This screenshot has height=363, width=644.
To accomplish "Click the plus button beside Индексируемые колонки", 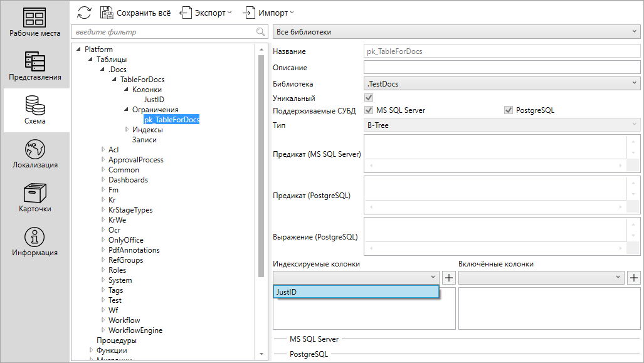I will coord(449,277).
